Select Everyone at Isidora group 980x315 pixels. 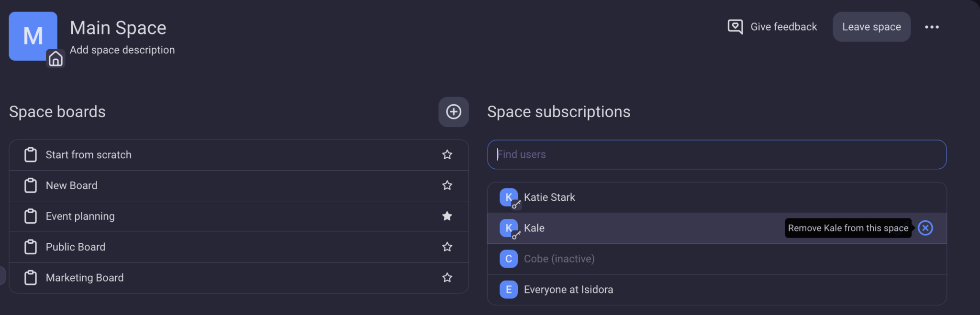tap(717, 289)
